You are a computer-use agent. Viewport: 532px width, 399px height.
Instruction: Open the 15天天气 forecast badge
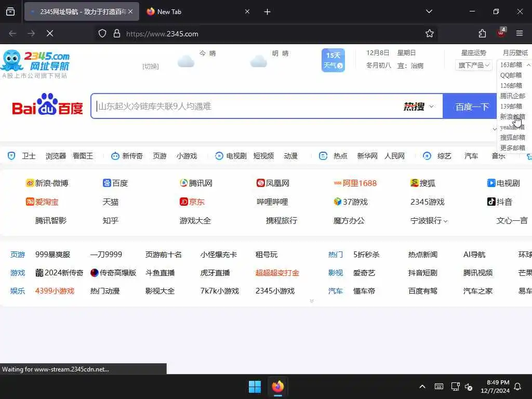(333, 60)
